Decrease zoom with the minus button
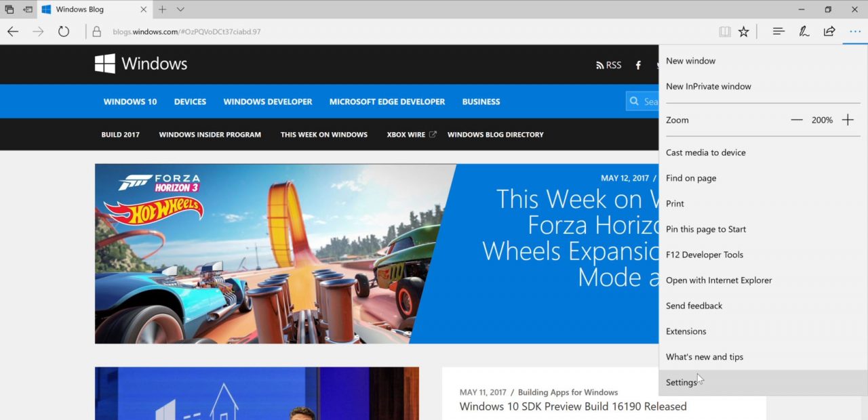This screenshot has width=868, height=420. click(x=797, y=120)
